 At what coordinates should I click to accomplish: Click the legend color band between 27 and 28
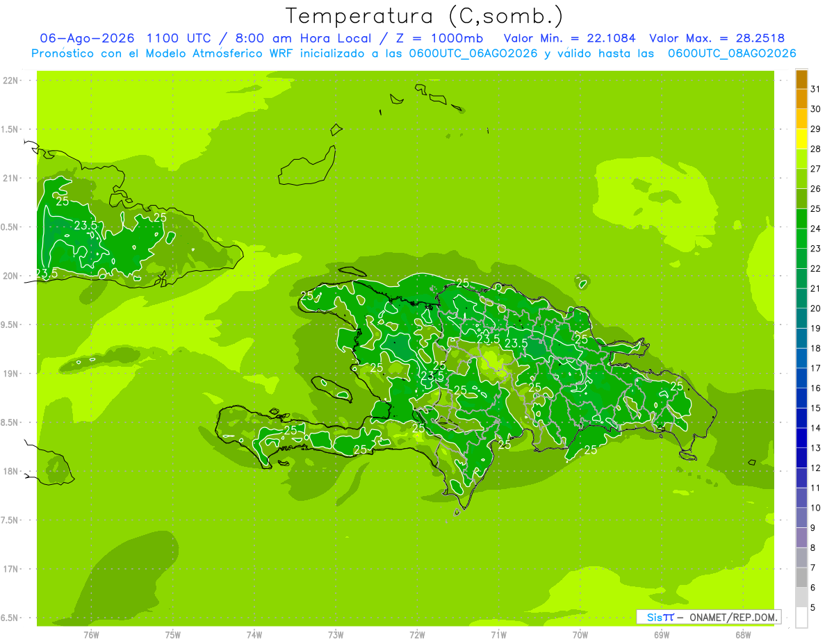coord(801,159)
